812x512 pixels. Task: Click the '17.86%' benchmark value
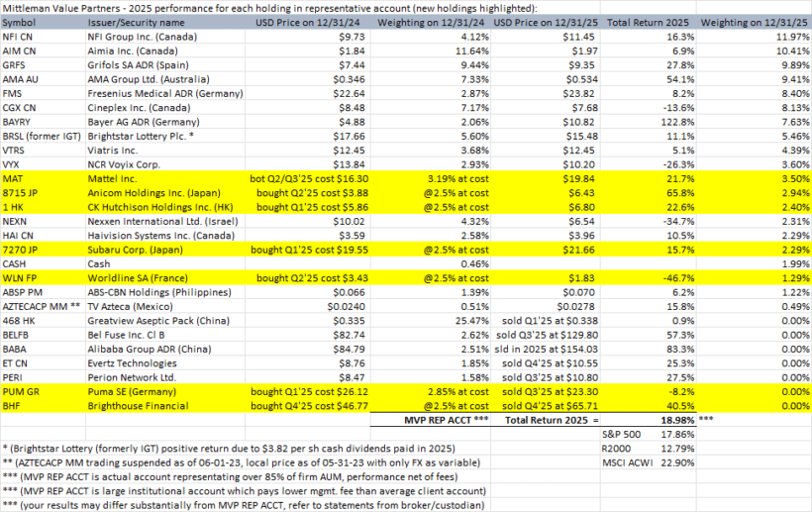pos(677,435)
